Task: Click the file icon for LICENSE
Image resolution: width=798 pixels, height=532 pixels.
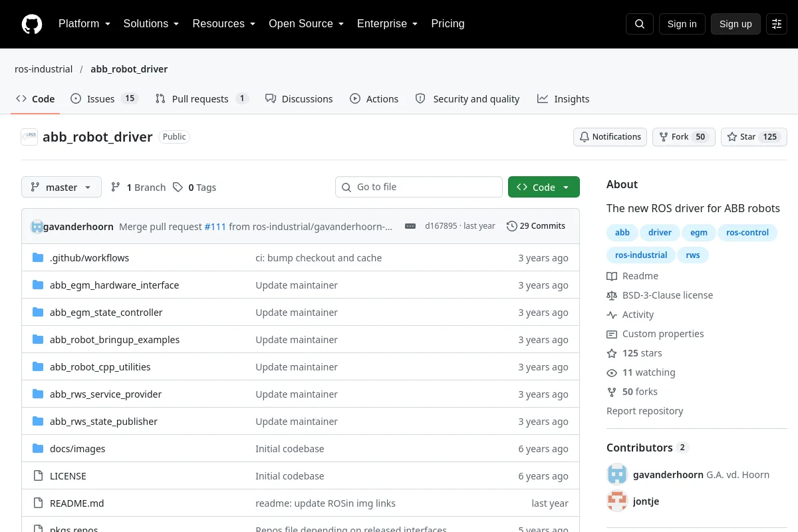Action: [38, 476]
